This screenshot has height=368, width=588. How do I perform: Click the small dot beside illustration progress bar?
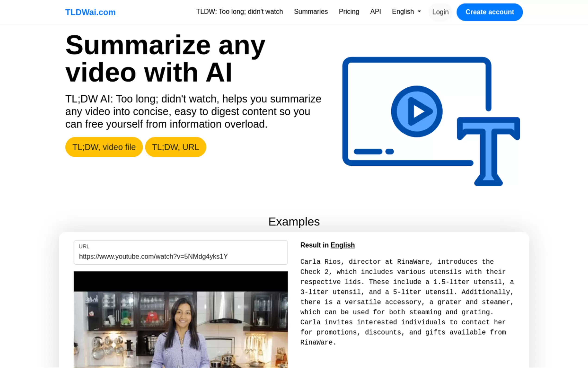(389, 152)
